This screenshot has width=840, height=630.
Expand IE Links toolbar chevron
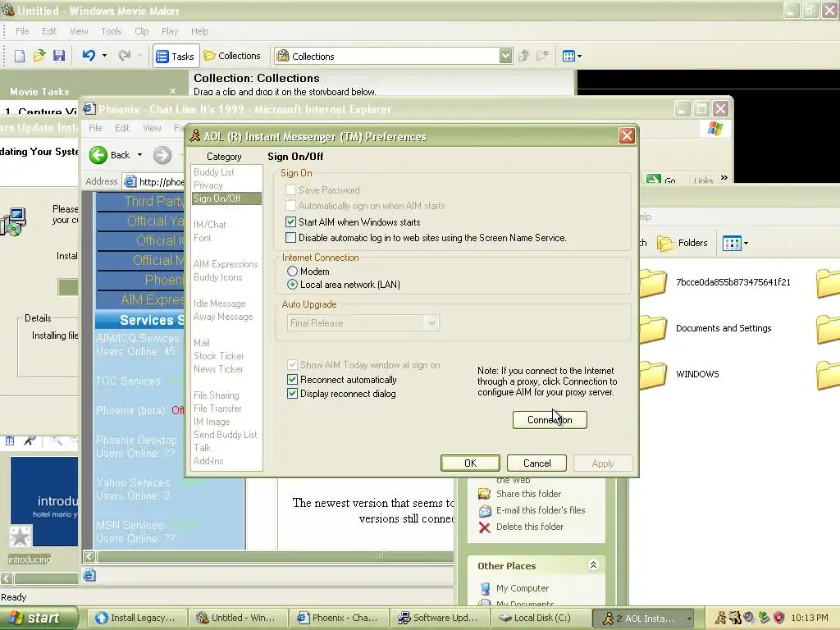click(724, 178)
